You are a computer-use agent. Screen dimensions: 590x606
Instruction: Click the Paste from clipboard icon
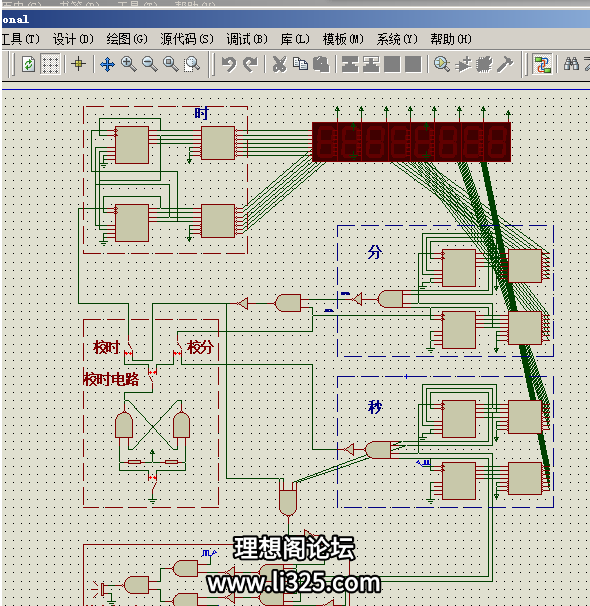[321, 64]
